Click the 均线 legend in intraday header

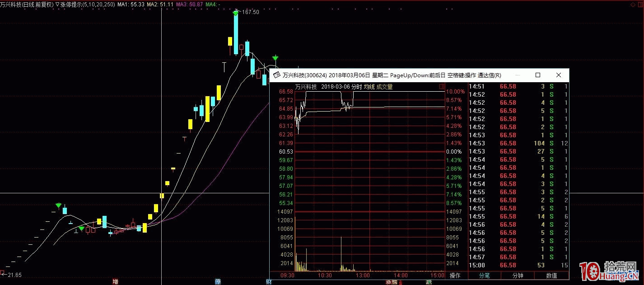[369, 87]
